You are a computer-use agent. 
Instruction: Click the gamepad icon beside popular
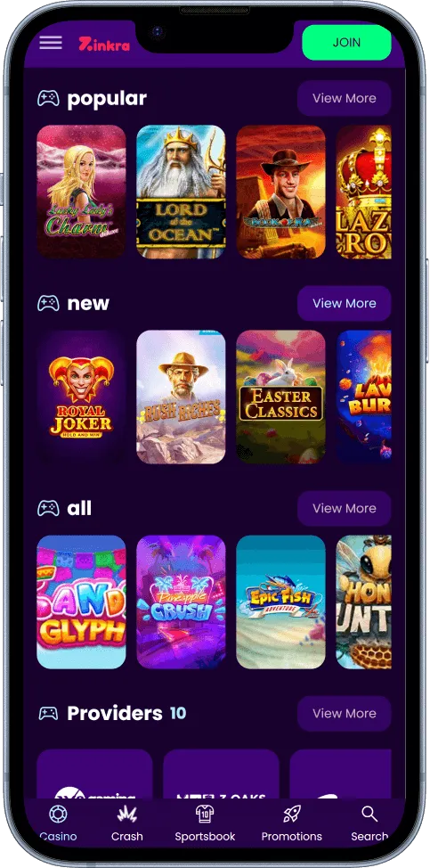tap(48, 99)
